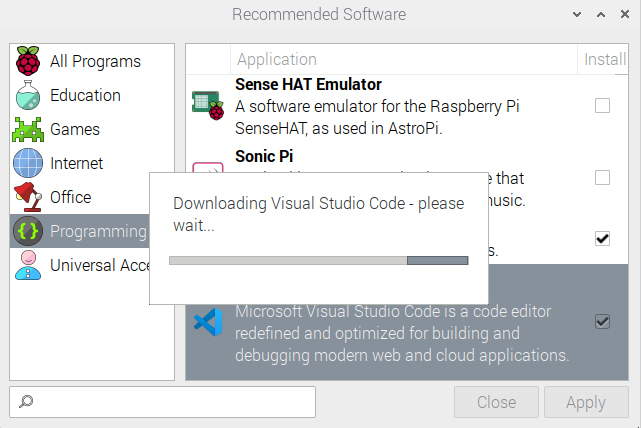Select the All Programs raspberry icon

[x=28, y=61]
